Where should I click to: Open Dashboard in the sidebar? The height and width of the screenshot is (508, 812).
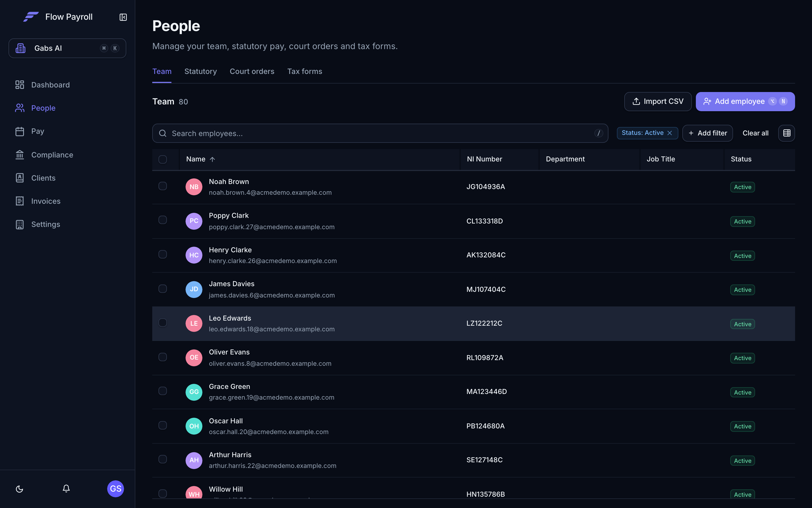click(x=67, y=85)
